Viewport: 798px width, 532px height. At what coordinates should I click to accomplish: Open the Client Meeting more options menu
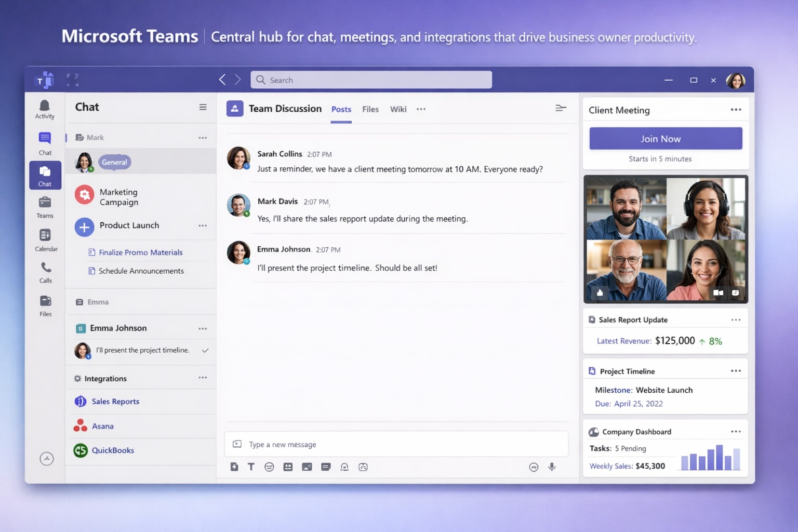(x=736, y=110)
